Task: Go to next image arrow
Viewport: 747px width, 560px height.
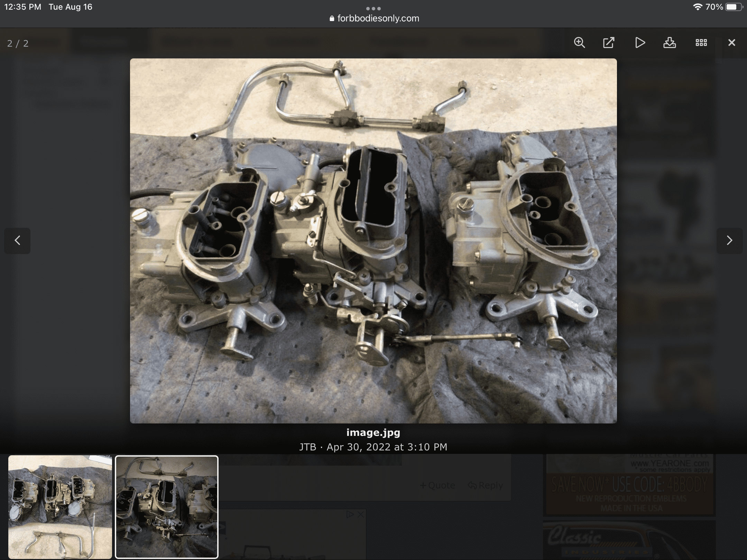Action: click(x=729, y=241)
